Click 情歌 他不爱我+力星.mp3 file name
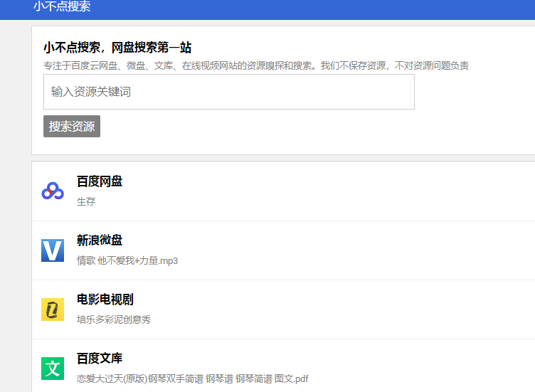 pyautogui.click(x=127, y=260)
